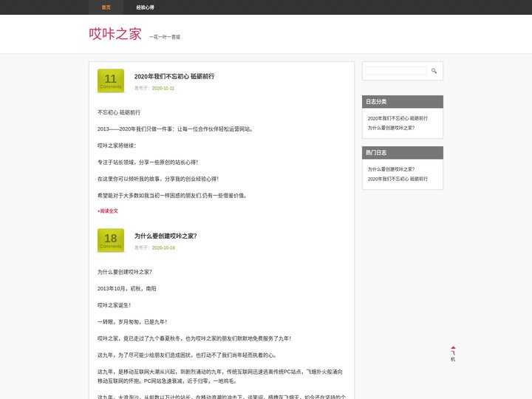Click the date 2020-11-11
Screen dimensions: 532x399
click(x=163, y=88)
